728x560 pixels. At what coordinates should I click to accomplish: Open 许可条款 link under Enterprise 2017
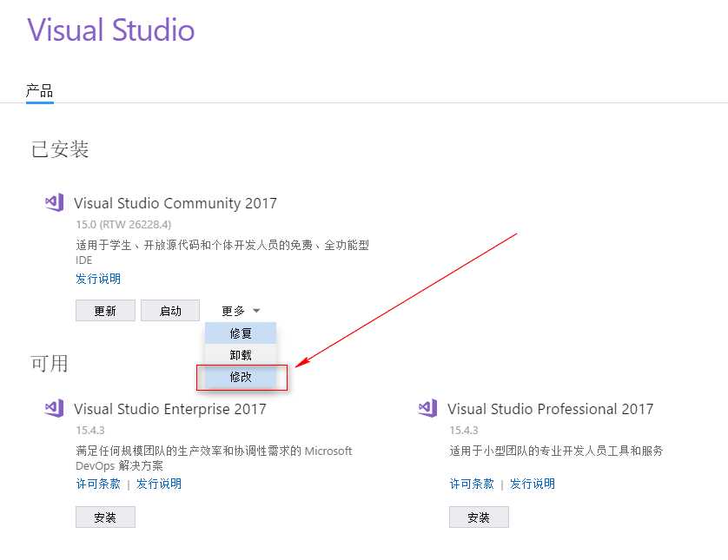[98, 484]
